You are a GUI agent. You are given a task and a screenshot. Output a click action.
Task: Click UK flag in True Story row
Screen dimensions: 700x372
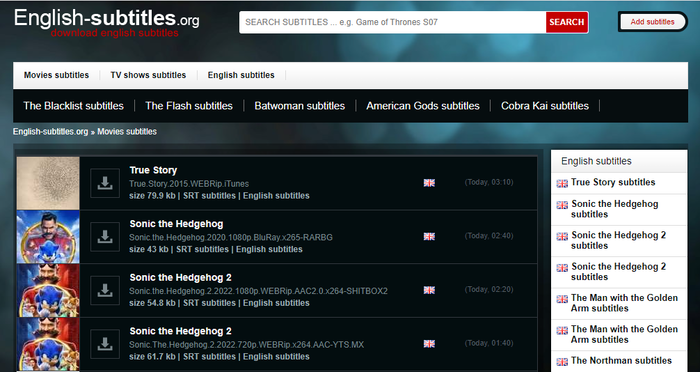pos(429,183)
